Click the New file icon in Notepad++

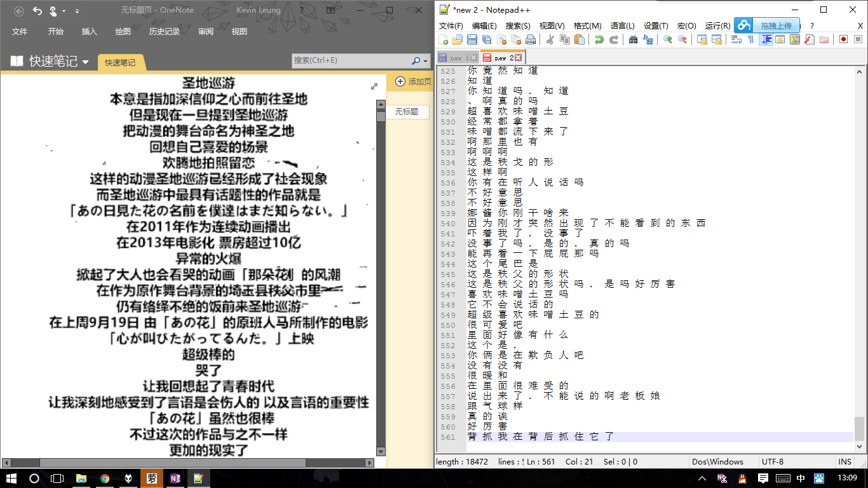tap(443, 39)
